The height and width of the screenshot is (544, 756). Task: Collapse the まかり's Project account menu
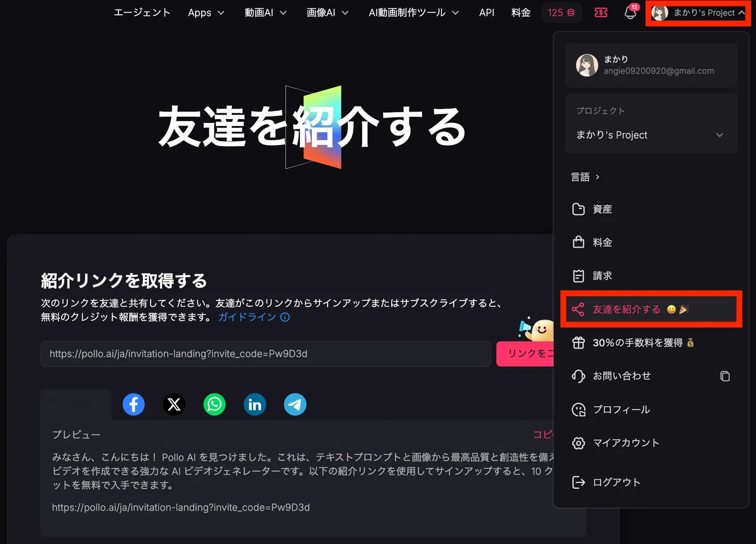(698, 13)
